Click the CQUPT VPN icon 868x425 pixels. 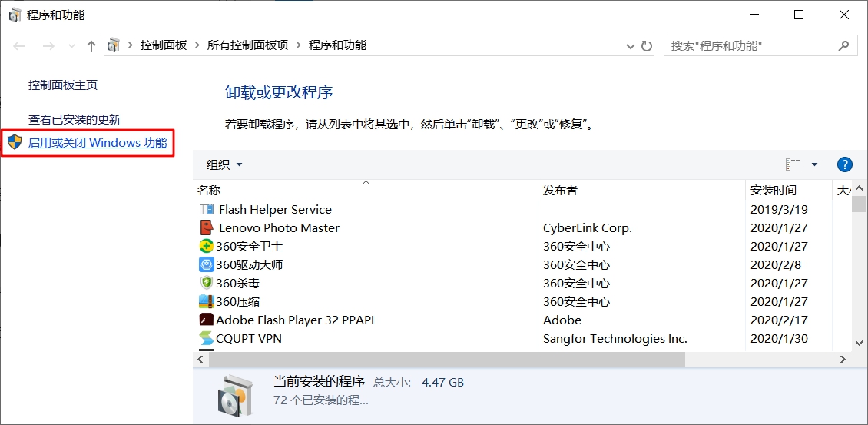(207, 338)
